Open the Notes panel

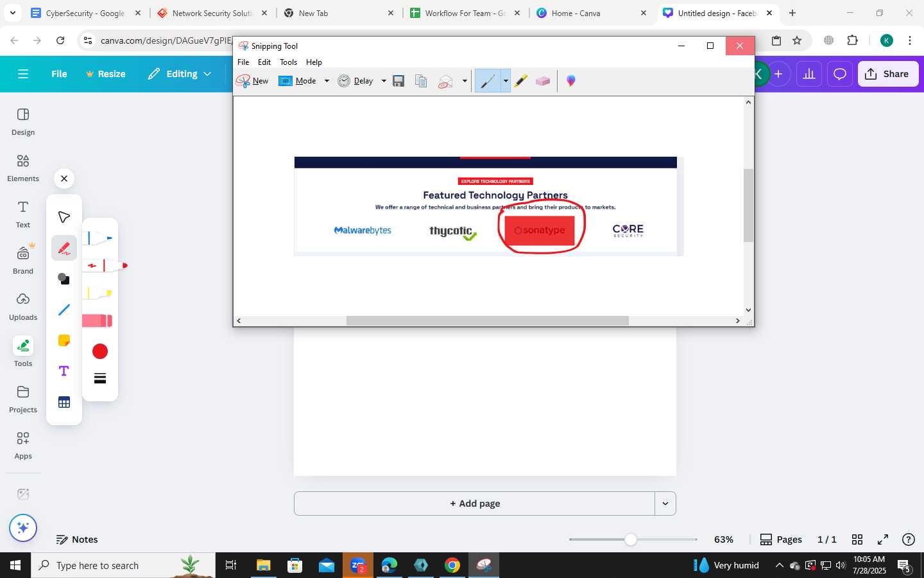[x=77, y=539]
